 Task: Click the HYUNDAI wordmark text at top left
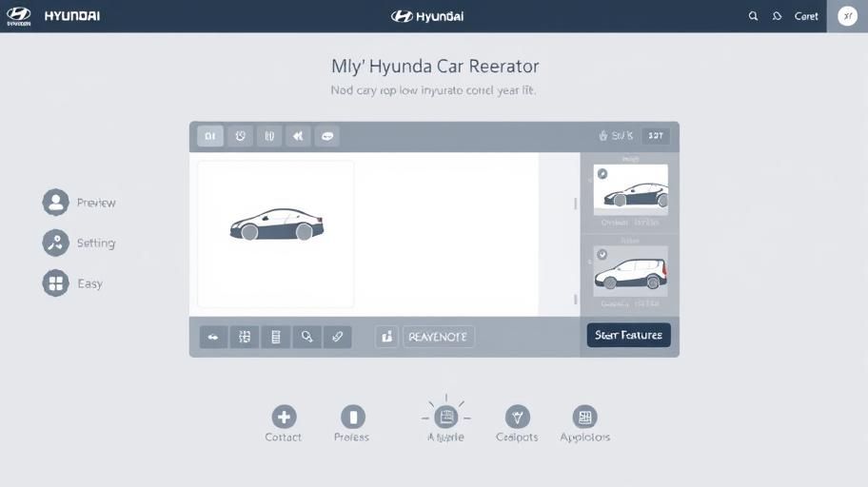72,16
